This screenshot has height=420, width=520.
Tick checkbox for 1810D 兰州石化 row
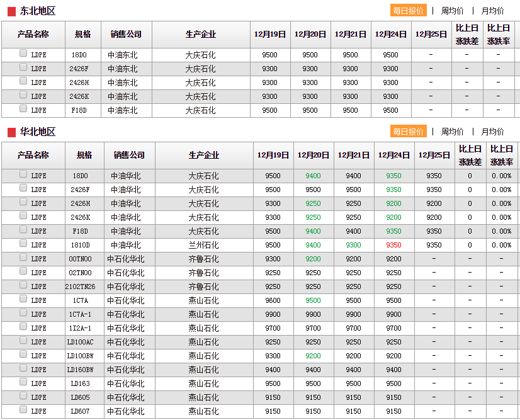click(x=23, y=244)
